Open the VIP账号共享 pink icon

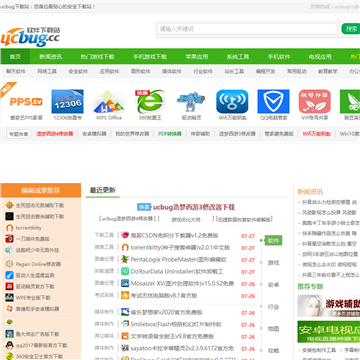pyautogui.click(x=315, y=101)
